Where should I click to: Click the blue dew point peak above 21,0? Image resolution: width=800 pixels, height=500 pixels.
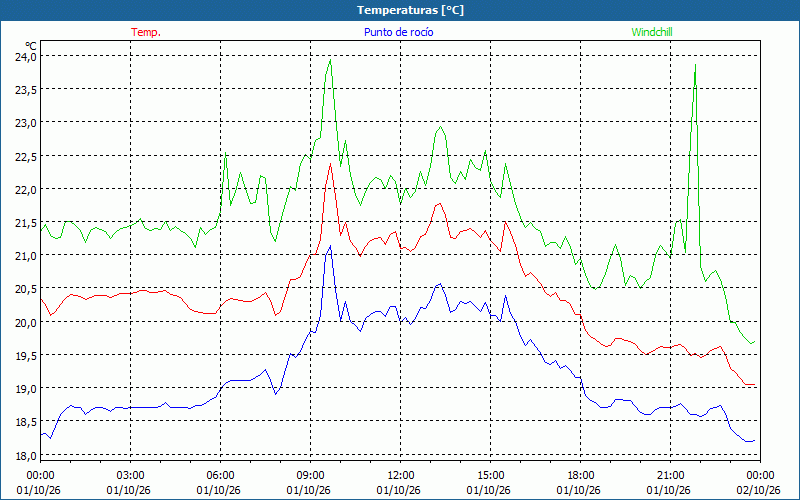[330, 246]
